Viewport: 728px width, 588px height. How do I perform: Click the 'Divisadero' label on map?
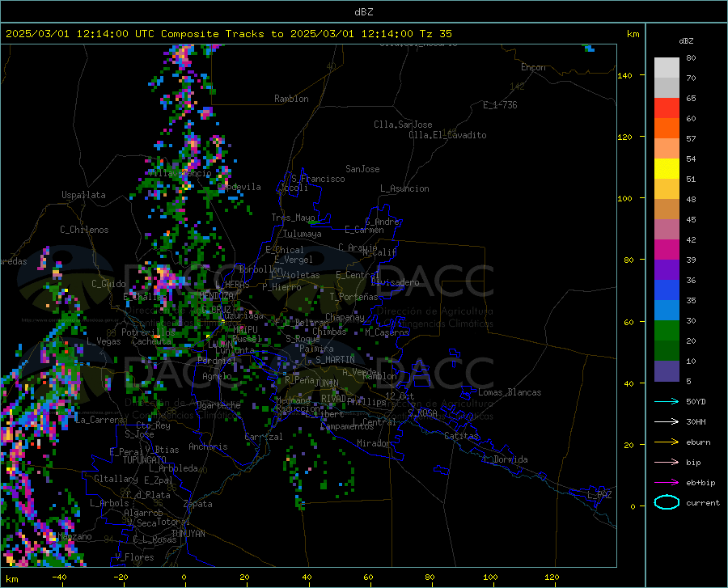[x=395, y=282]
